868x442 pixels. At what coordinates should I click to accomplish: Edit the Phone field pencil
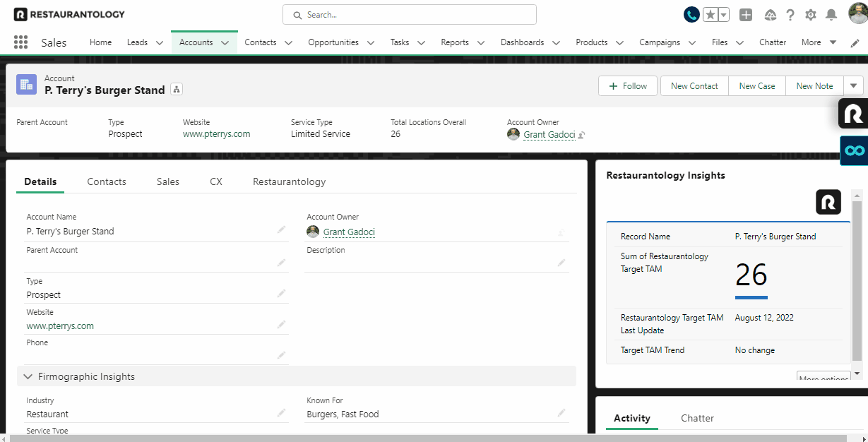point(282,355)
